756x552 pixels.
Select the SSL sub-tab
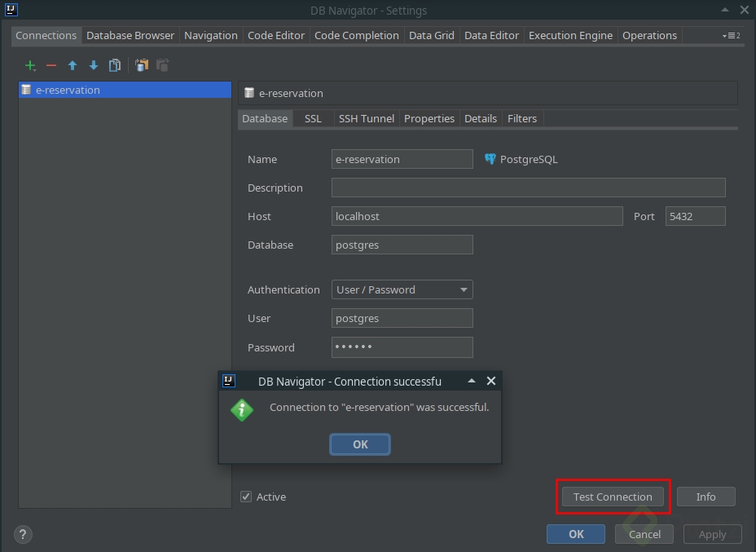coord(313,119)
